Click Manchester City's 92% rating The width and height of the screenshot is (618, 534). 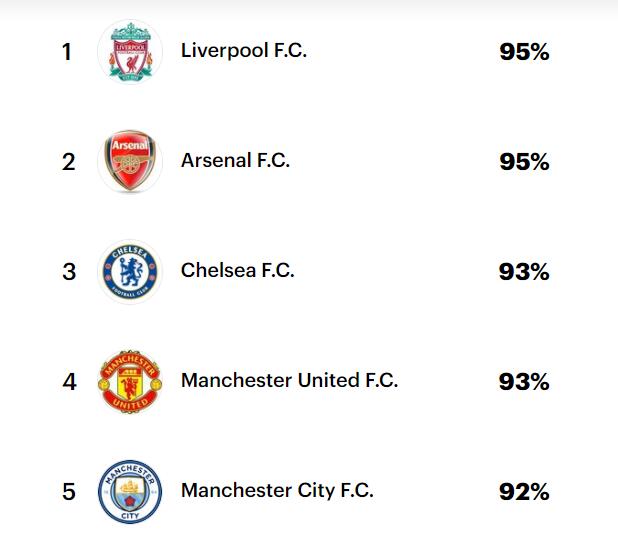pos(524,491)
